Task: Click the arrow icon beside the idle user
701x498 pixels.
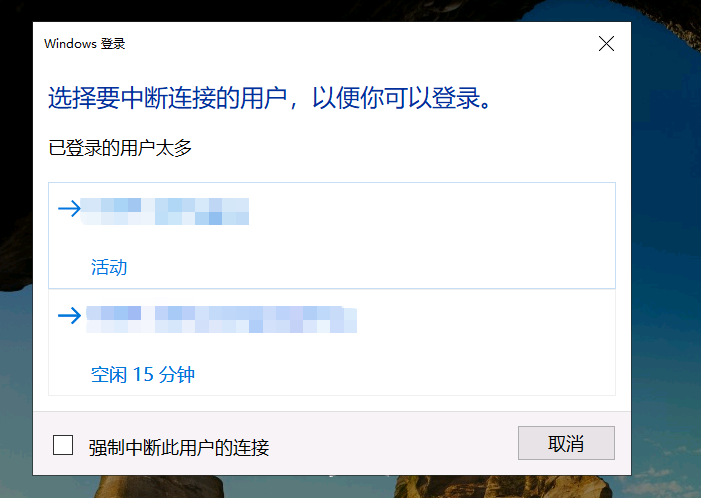Action: (69, 316)
